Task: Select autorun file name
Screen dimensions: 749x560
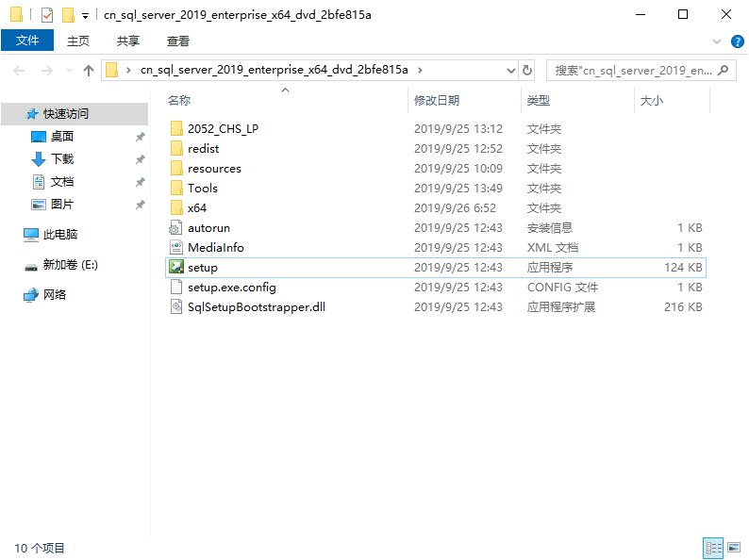Action: [x=208, y=228]
